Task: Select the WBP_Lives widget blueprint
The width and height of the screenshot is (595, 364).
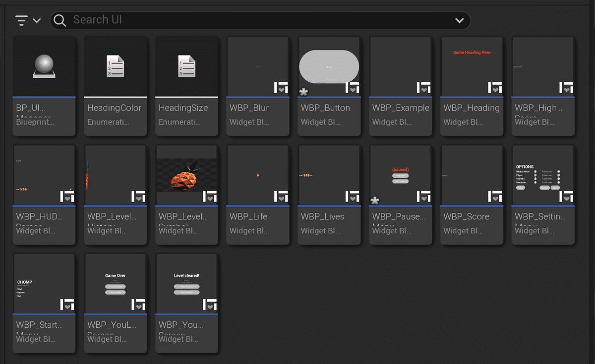Action: [x=329, y=175]
